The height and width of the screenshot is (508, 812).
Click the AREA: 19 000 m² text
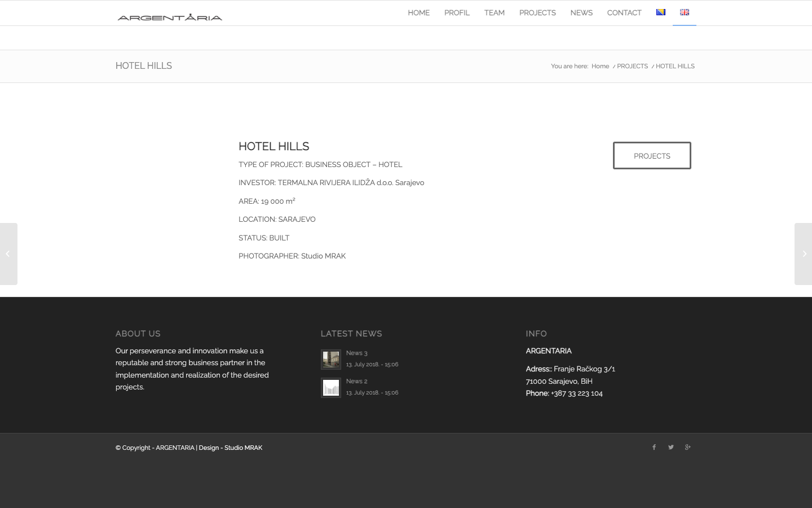pos(267,201)
